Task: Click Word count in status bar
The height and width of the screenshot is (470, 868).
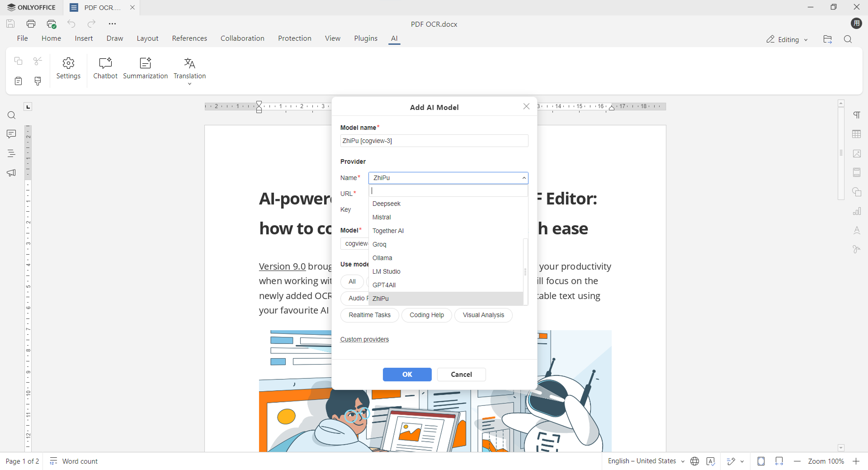Action: (74, 461)
